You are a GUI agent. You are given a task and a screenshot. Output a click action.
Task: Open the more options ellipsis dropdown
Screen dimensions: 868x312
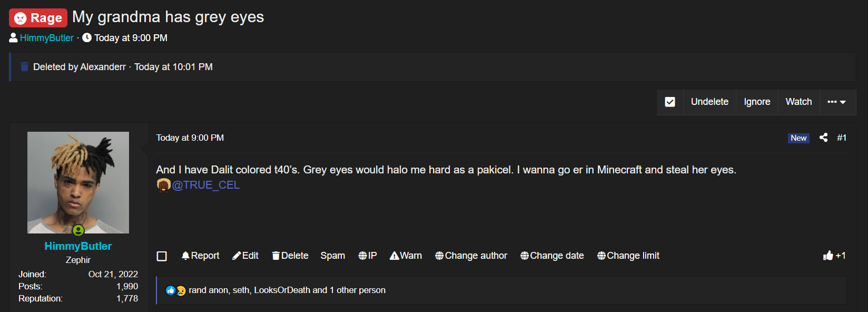[836, 102]
